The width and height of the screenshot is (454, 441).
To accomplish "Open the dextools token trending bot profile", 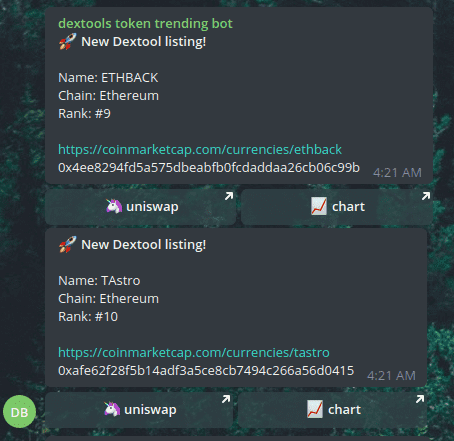I will [145, 24].
